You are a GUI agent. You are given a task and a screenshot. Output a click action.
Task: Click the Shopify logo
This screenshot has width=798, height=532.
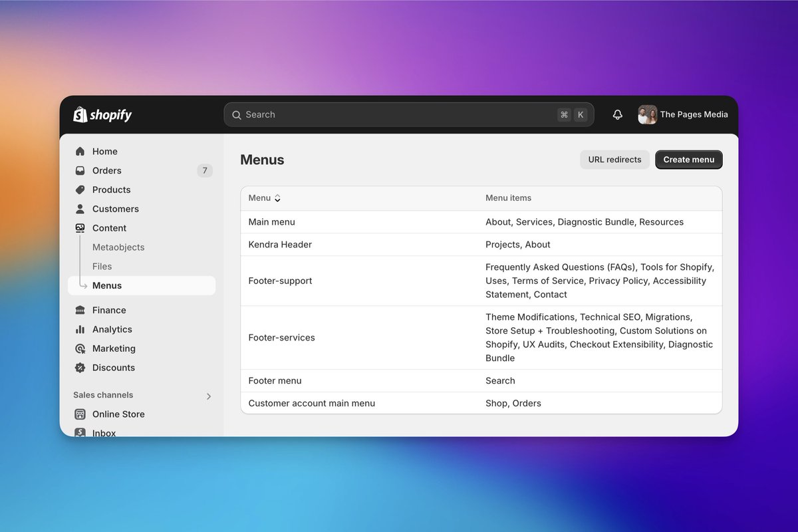pos(102,115)
